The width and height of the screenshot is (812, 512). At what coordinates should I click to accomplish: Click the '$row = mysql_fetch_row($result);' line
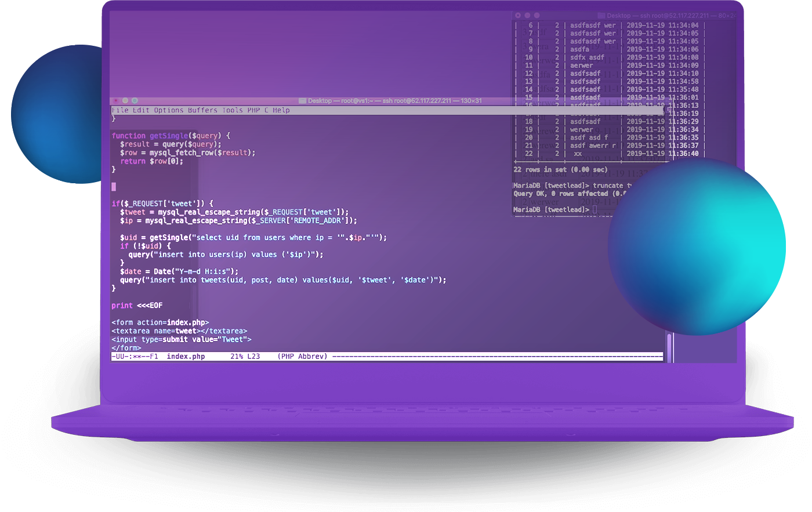click(x=187, y=152)
